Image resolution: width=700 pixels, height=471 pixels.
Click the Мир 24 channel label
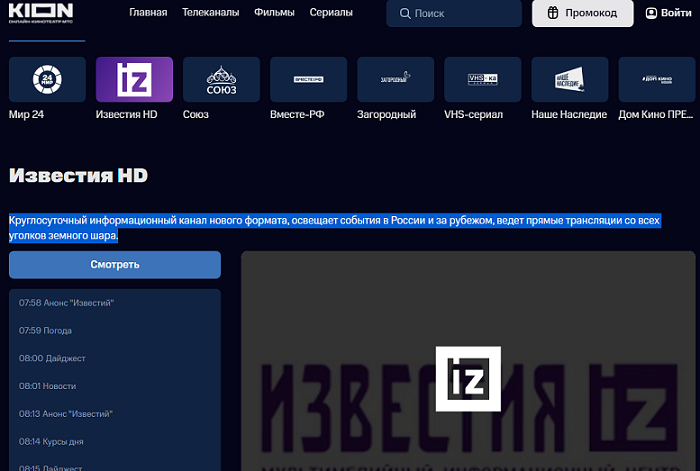pos(26,114)
